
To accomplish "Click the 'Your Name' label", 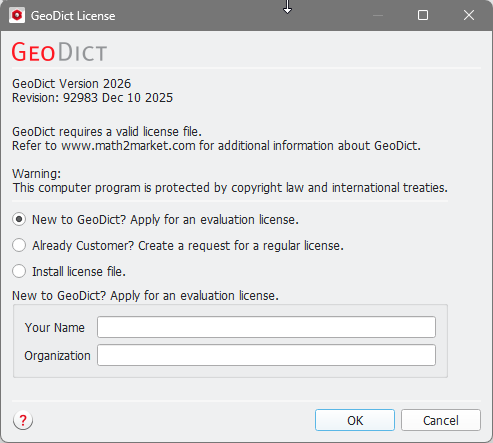I will point(55,328).
